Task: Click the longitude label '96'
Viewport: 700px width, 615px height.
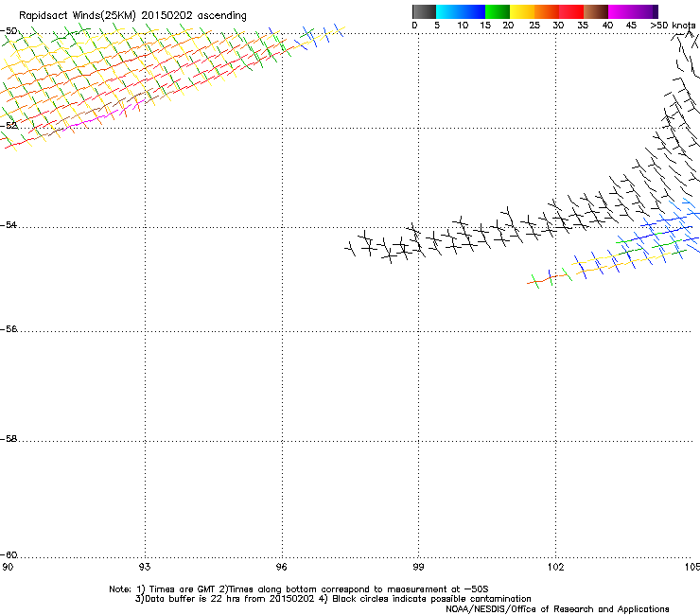Action: coord(281,567)
